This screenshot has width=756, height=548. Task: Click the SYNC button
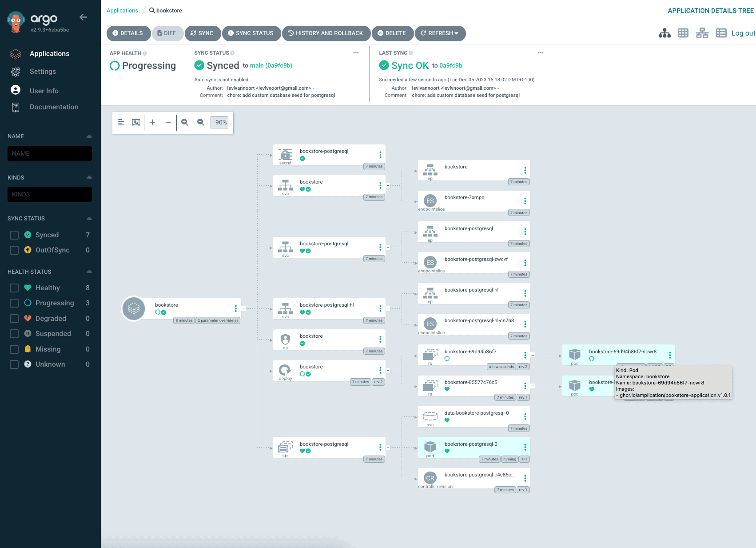pos(202,33)
